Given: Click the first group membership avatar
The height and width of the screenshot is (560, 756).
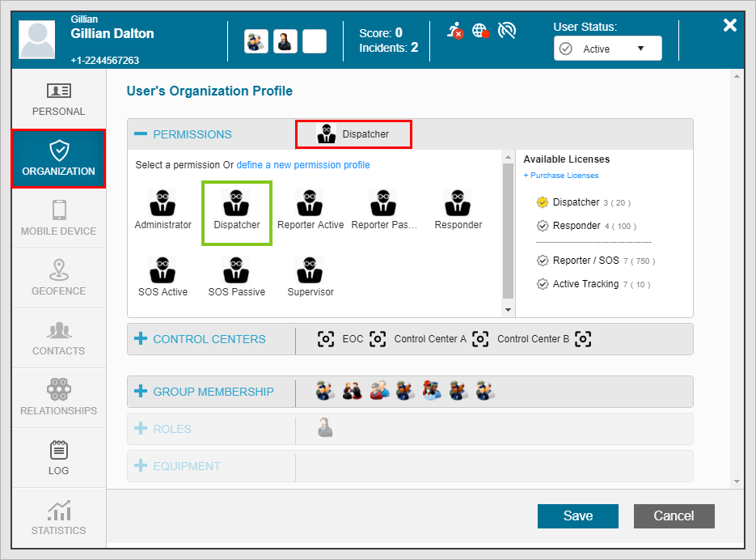Looking at the screenshot, I should pos(325,392).
